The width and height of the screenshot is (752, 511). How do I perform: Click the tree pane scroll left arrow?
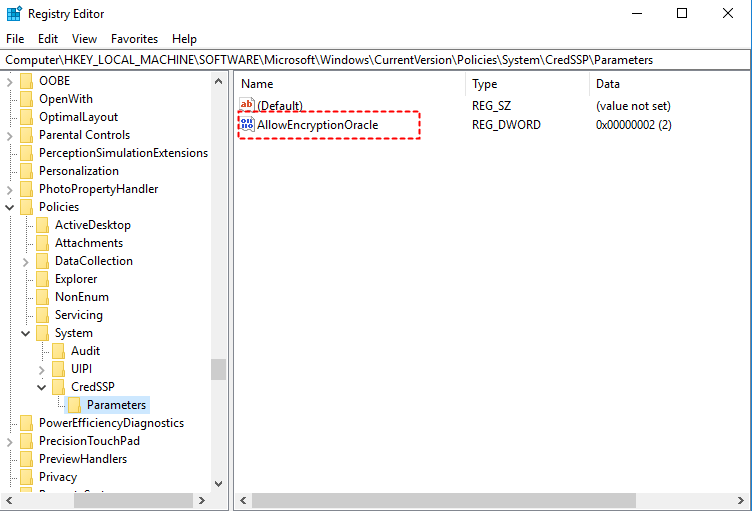(9, 500)
